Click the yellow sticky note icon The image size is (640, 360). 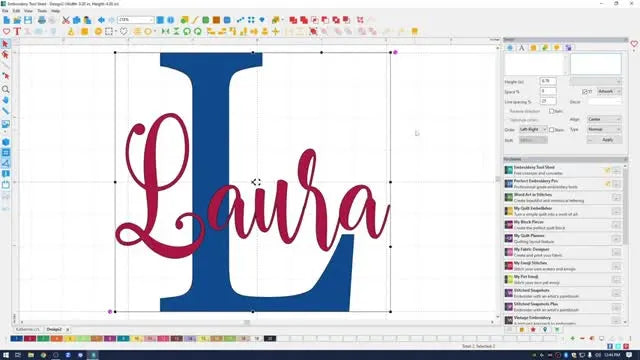click(414, 31)
